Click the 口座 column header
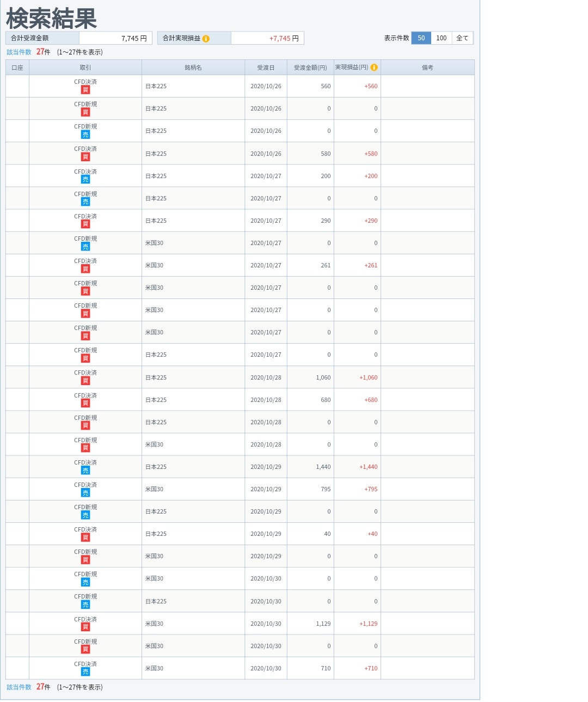 pos(17,68)
